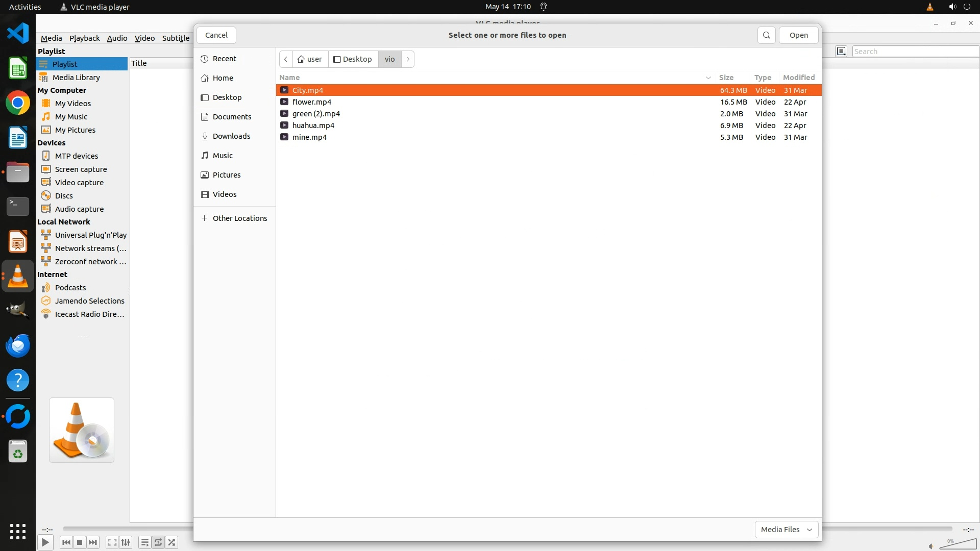Screen dimensions: 980x551
Task: Open the Media menu
Action: point(51,38)
